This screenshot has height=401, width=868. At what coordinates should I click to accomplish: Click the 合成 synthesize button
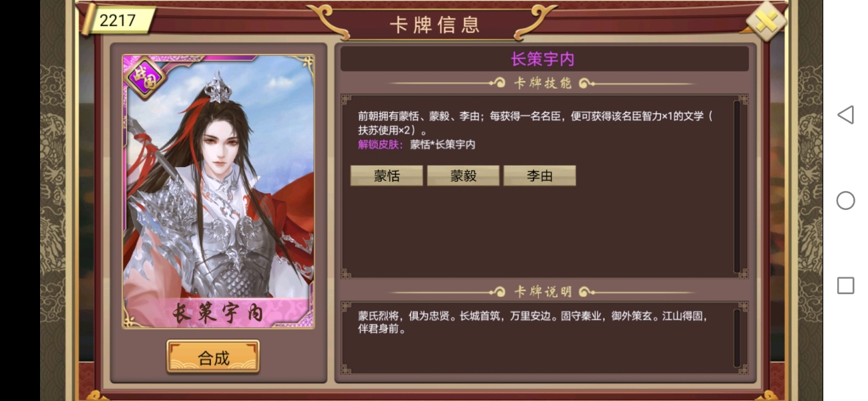(x=213, y=358)
